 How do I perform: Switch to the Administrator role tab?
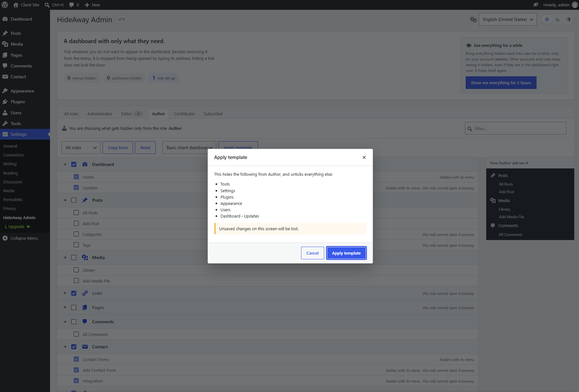coord(100,114)
